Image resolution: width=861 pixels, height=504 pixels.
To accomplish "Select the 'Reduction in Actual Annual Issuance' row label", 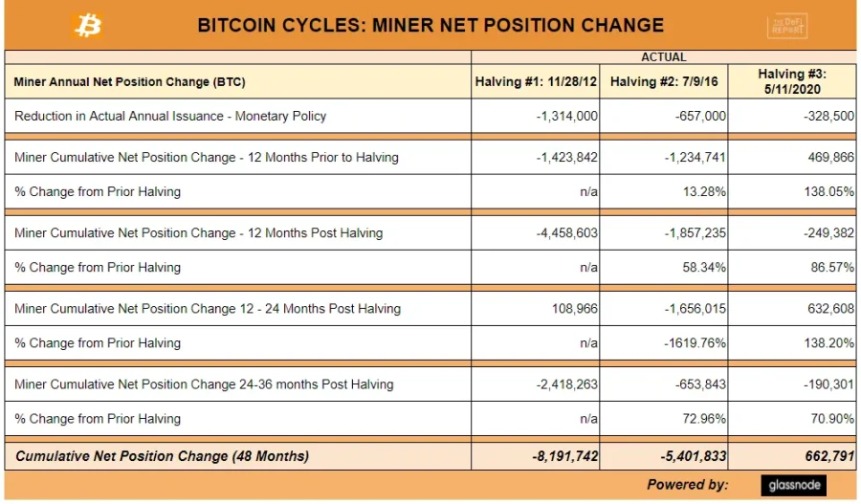I will 170,116.
